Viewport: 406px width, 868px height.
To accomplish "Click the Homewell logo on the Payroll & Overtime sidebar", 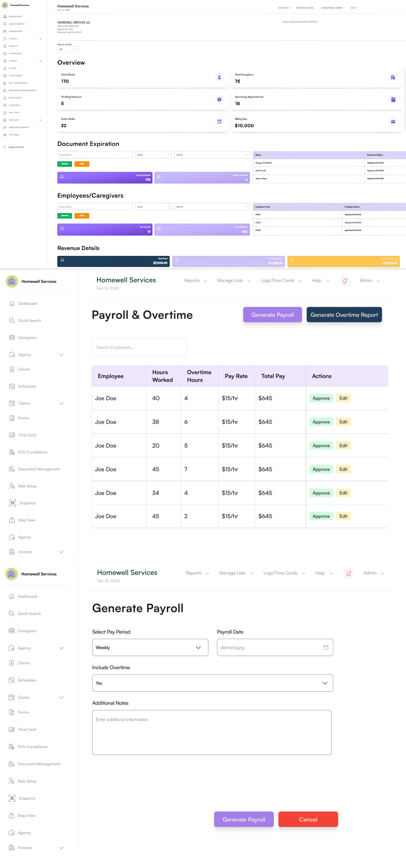I will 12,281.
